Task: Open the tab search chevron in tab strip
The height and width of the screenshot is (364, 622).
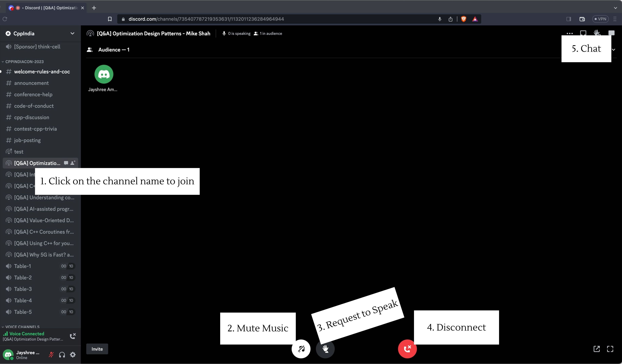Action: tap(615, 8)
